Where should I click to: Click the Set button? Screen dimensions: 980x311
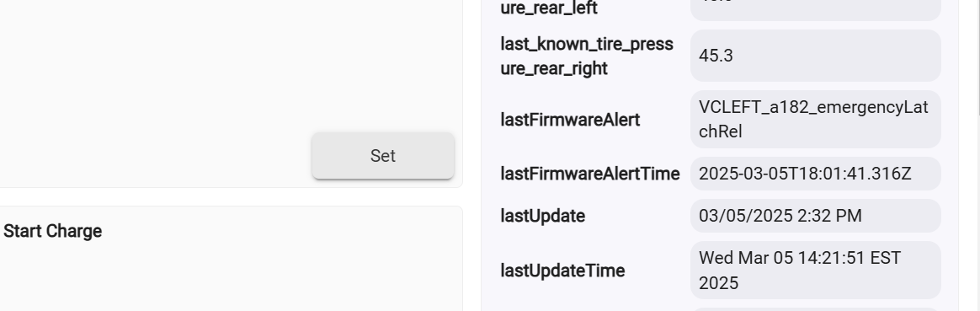pos(382,156)
